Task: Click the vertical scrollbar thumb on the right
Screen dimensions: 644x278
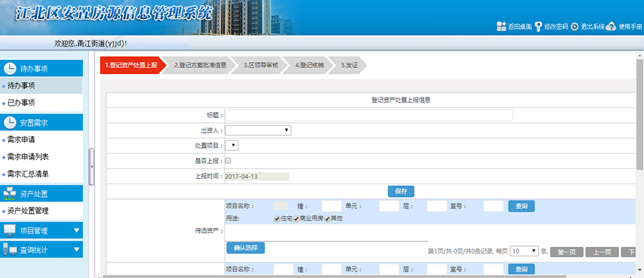Action: pyautogui.click(x=639, y=115)
